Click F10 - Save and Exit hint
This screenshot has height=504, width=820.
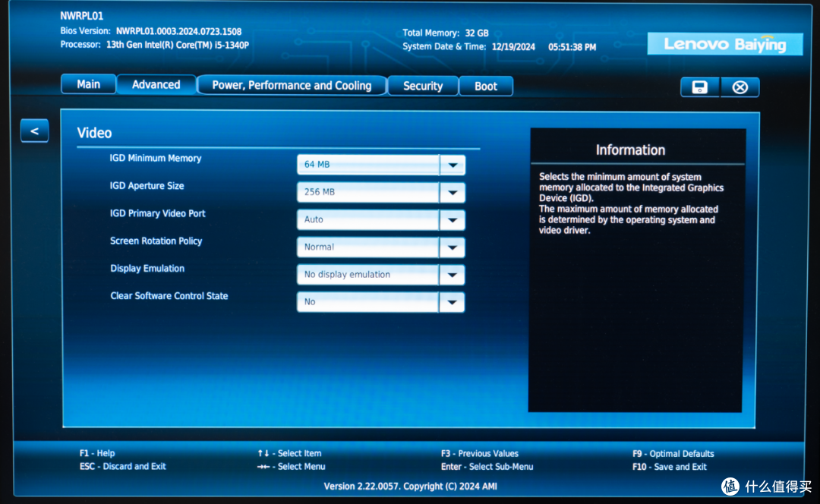pyautogui.click(x=670, y=467)
